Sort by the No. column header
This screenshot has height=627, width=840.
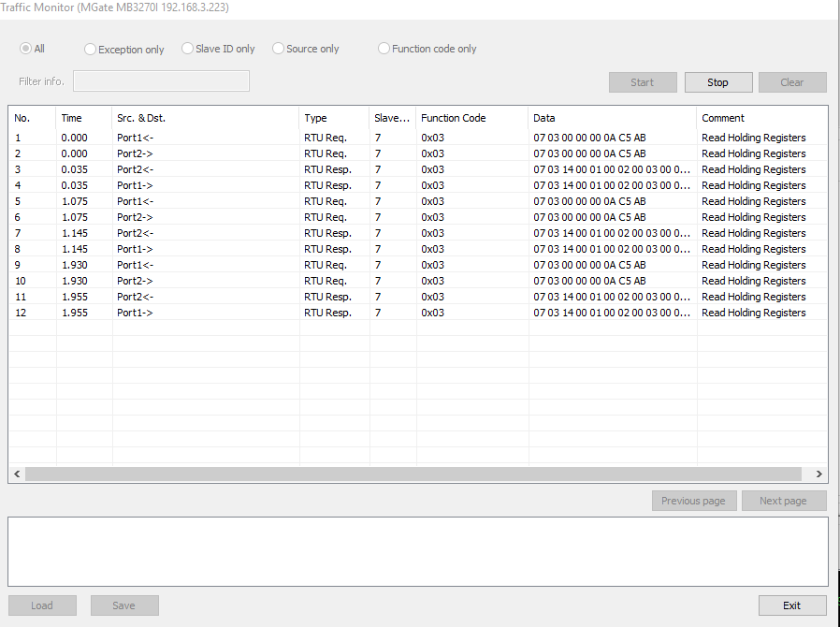[x=32, y=118]
